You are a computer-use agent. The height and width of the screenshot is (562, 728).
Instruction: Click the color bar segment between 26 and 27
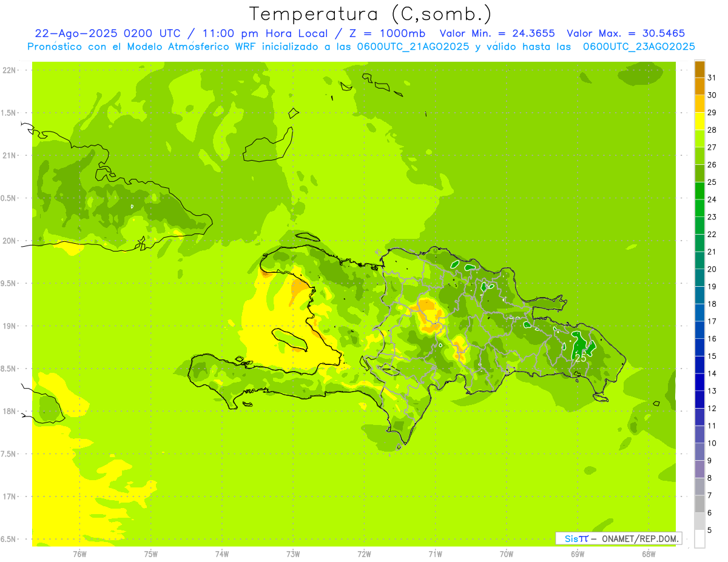(x=699, y=156)
